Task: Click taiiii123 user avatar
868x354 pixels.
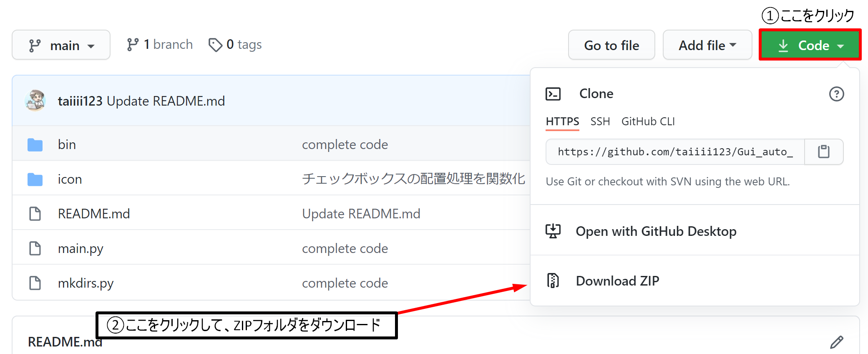Action: click(35, 101)
